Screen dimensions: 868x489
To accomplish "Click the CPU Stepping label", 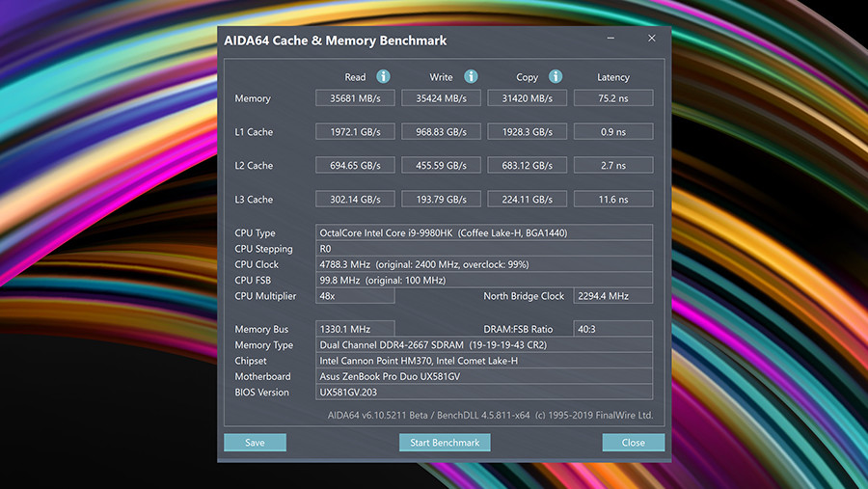I will coord(263,249).
